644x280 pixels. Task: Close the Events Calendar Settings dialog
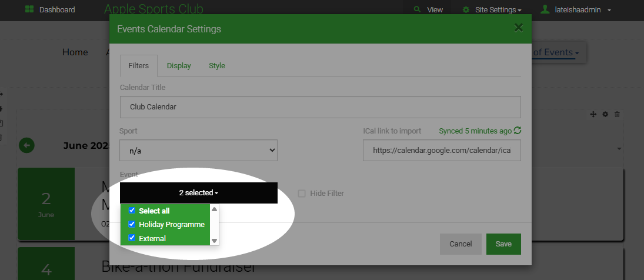point(518,28)
